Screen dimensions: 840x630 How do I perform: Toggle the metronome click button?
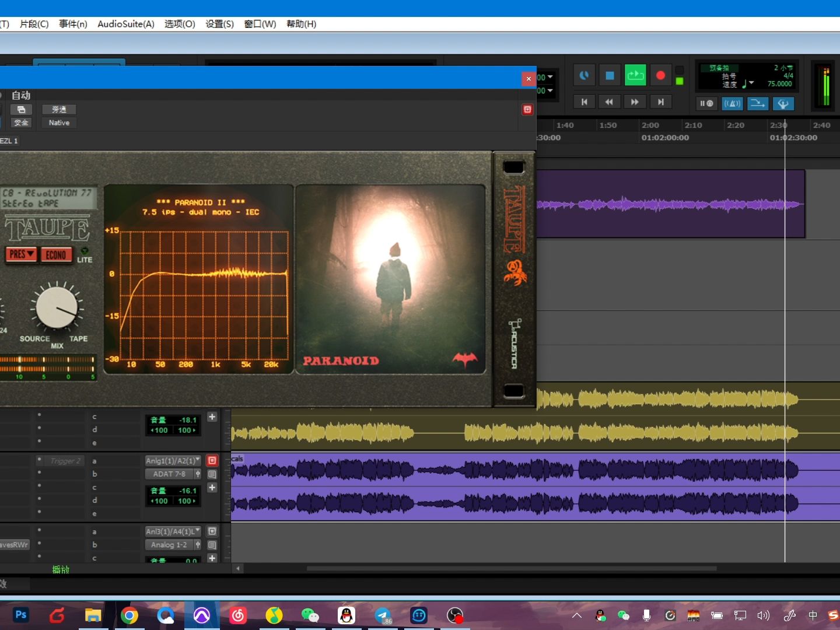pos(732,103)
